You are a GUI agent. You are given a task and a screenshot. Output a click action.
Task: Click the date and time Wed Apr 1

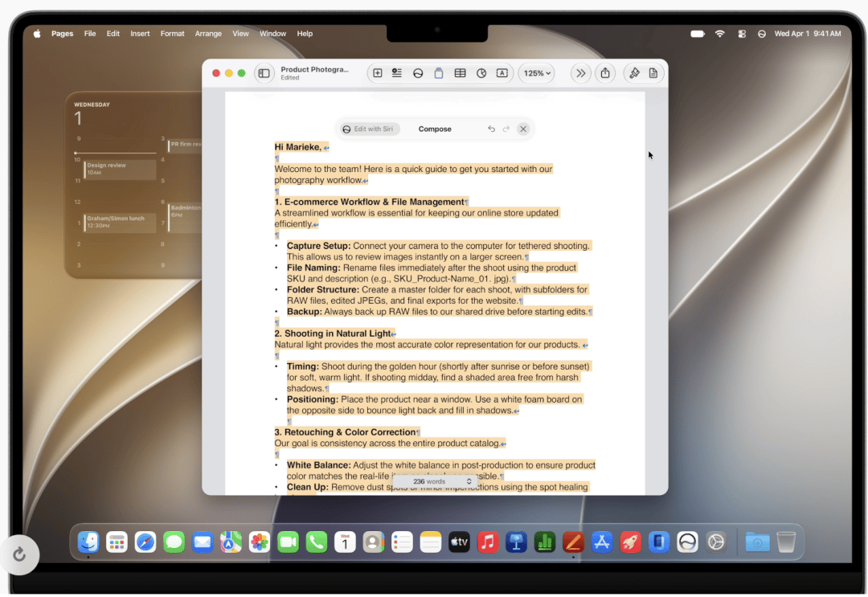click(808, 34)
